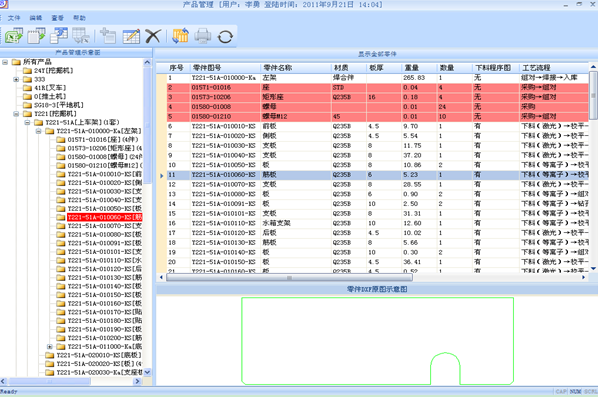Click the 下料程序图 column header
Image resolution: width=598 pixels, height=397 pixels.
pos(495,68)
